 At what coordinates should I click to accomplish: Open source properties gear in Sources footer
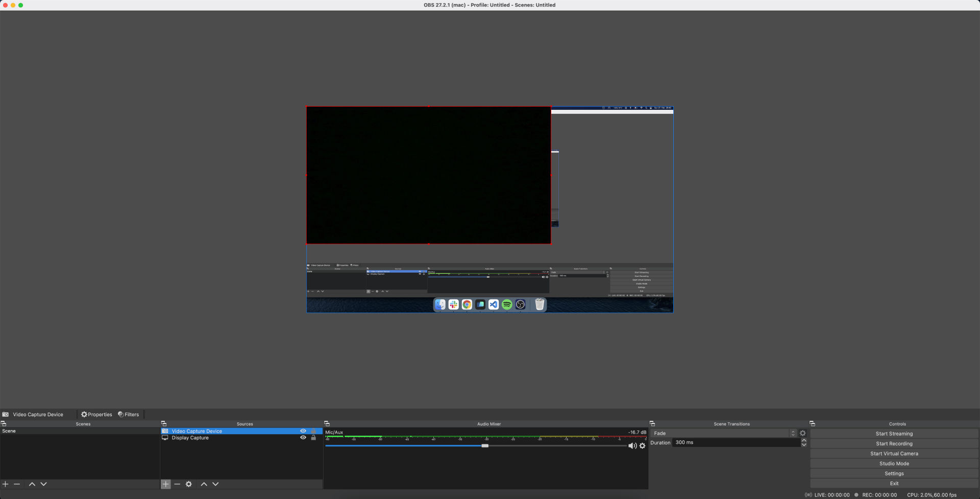pos(189,484)
